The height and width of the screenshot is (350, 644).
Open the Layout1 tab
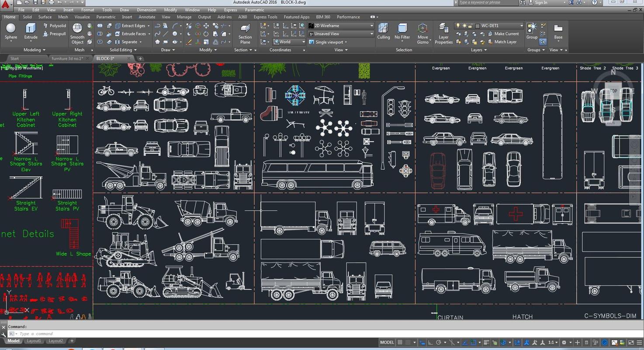coord(34,341)
